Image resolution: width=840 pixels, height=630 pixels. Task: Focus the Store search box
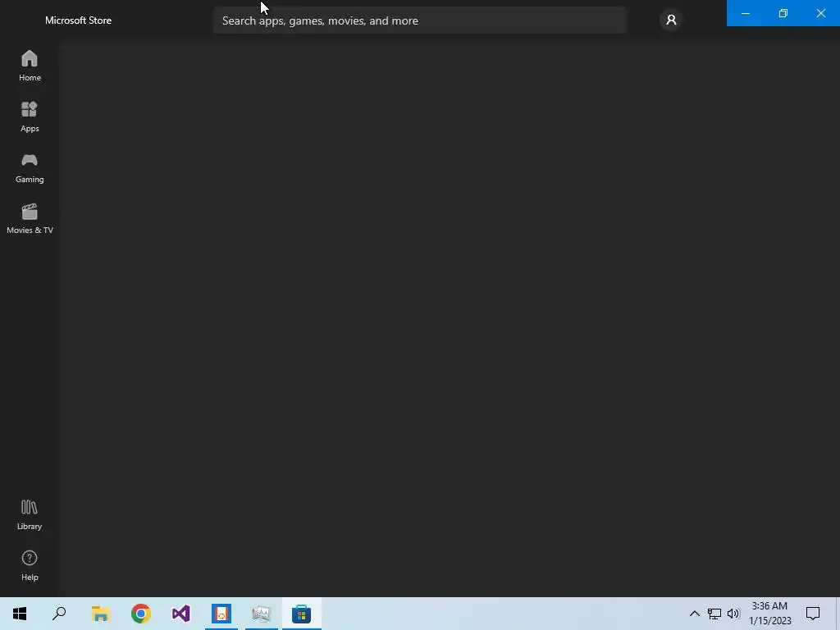pyautogui.click(x=420, y=21)
